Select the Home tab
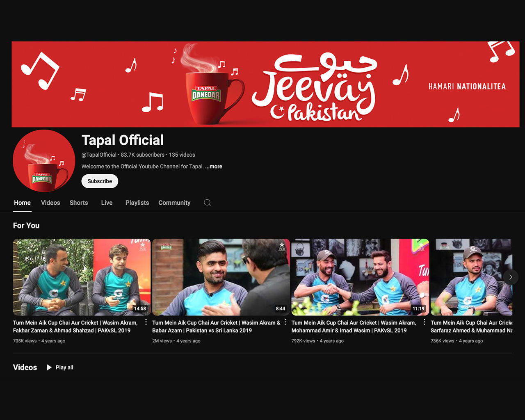This screenshot has width=525, height=420. [22, 203]
